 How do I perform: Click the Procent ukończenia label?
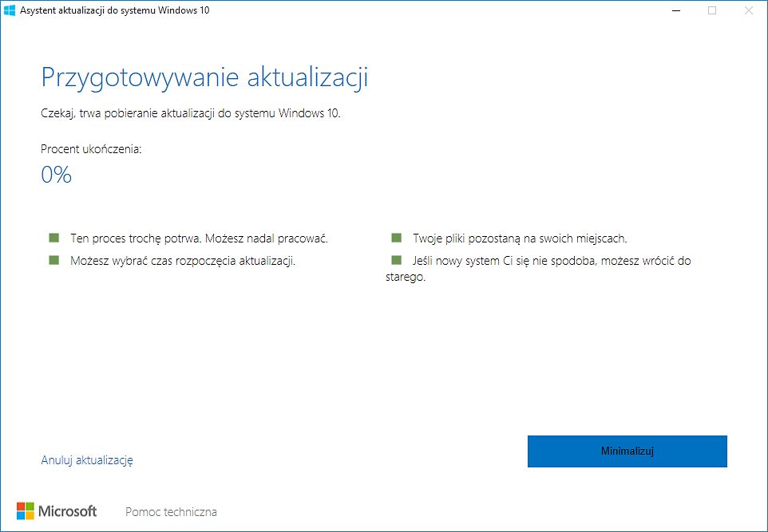coord(91,149)
